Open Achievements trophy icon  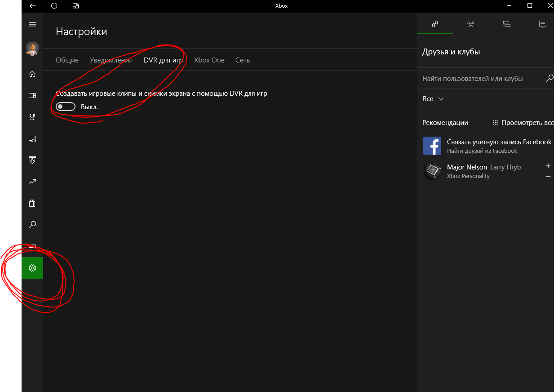tap(32, 117)
